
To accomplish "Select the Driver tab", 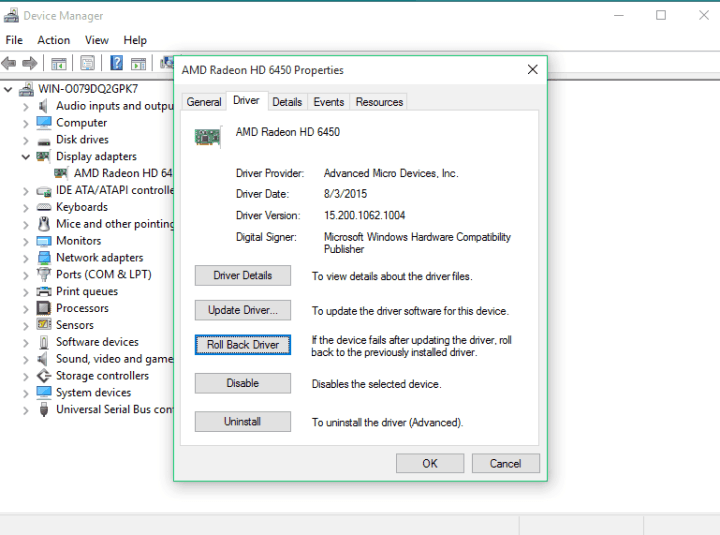I will [247, 101].
